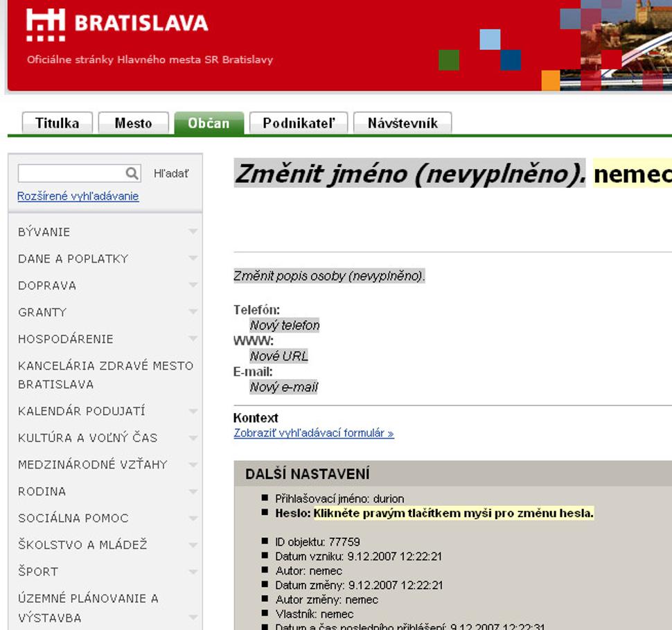This screenshot has width=672, height=630.
Task: Click the highlighted Heslo change text
Action: (454, 513)
